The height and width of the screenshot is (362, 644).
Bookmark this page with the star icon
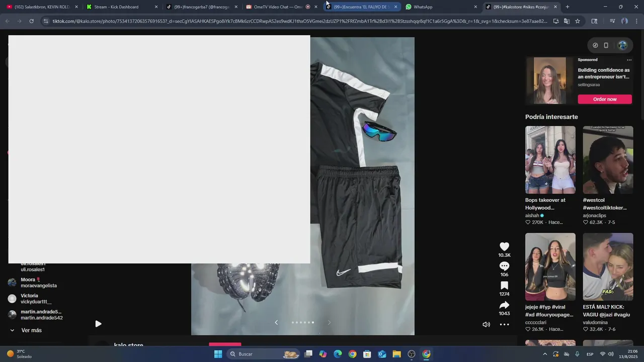point(578,21)
